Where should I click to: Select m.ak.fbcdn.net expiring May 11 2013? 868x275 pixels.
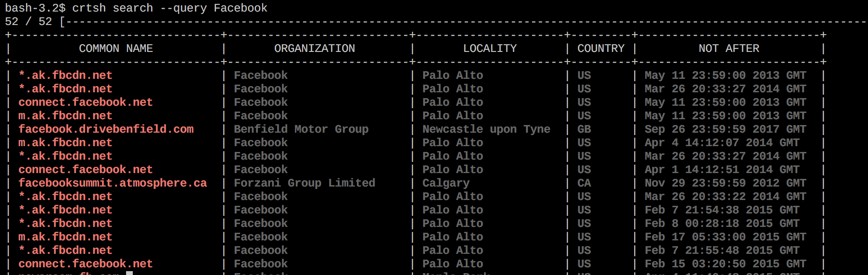pos(65,116)
